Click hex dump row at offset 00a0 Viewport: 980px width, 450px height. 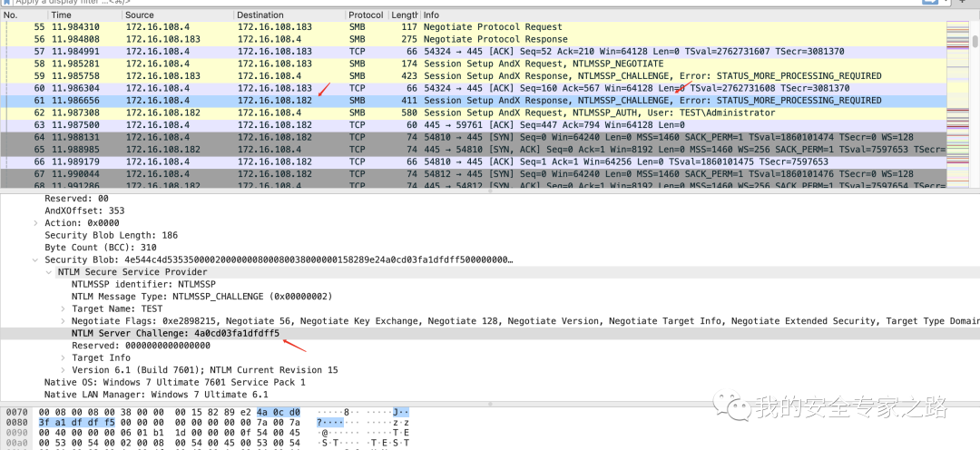(208, 443)
